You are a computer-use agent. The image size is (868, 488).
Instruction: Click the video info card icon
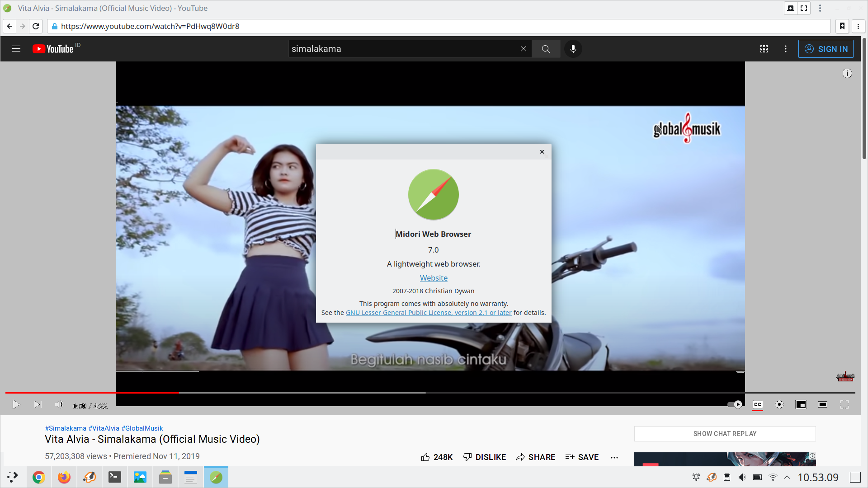[x=847, y=73]
